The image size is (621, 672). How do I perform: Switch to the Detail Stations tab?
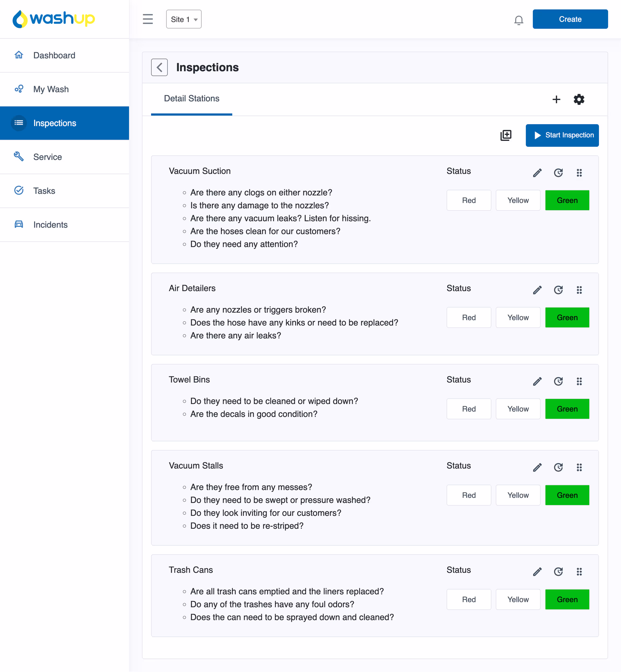[x=191, y=99]
